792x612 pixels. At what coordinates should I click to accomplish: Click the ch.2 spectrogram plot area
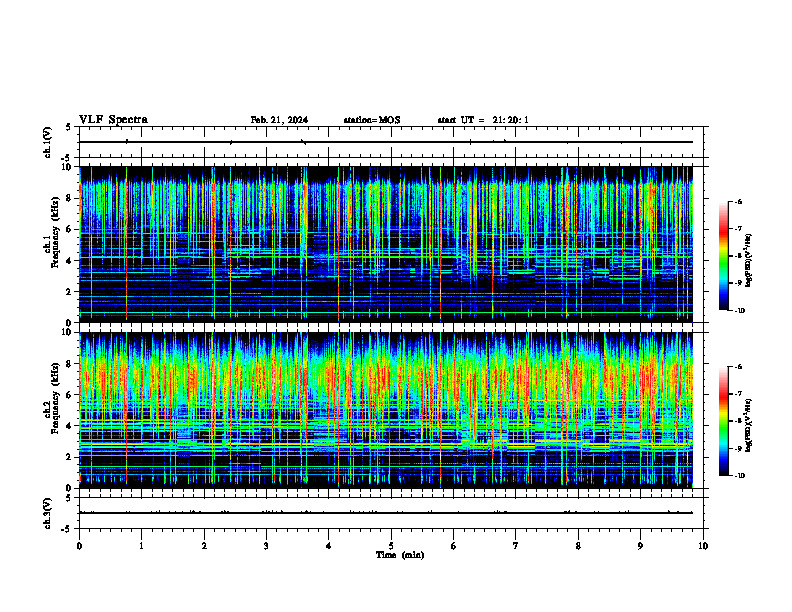click(386, 410)
